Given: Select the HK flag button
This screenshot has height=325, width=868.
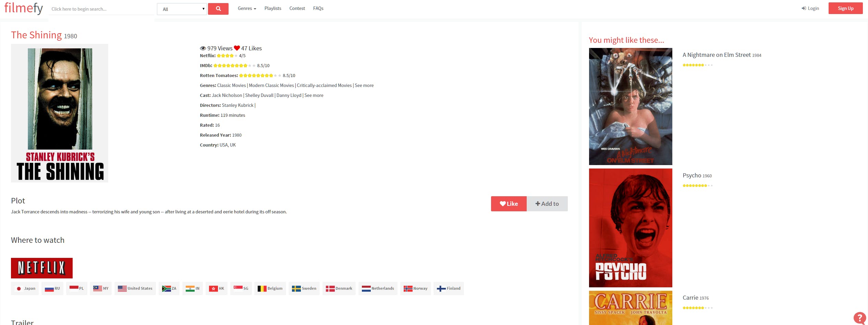Looking at the screenshot, I should (x=217, y=288).
